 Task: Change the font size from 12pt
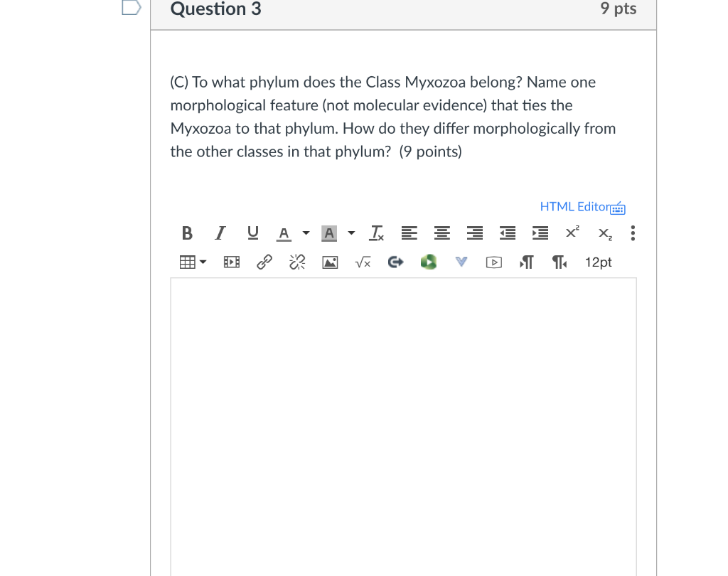pyautogui.click(x=598, y=262)
